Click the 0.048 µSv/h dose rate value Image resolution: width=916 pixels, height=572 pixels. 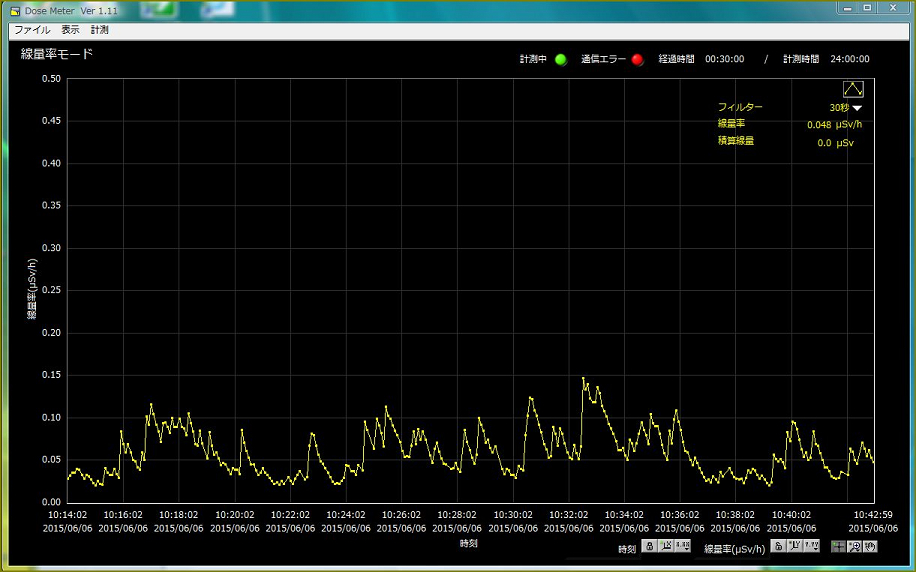click(834, 125)
